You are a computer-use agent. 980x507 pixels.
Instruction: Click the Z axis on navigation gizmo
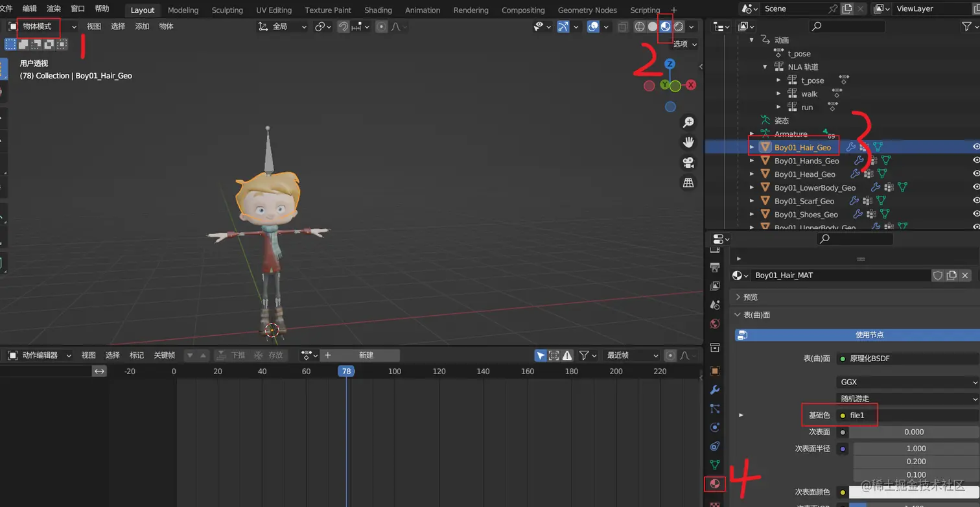coord(670,64)
